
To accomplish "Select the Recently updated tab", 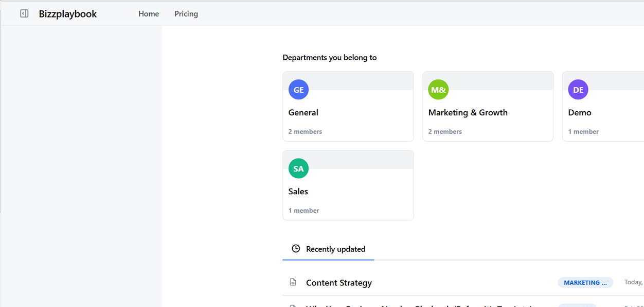I will [335, 249].
